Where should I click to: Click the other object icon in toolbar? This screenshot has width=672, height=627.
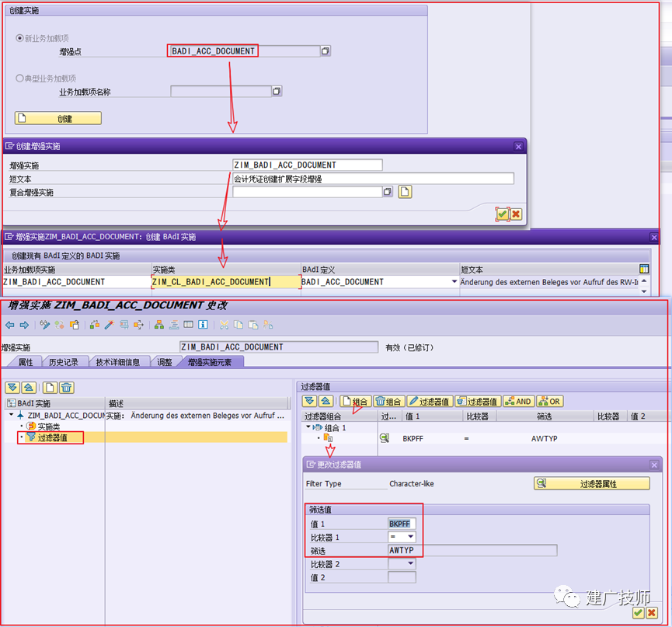[75, 325]
